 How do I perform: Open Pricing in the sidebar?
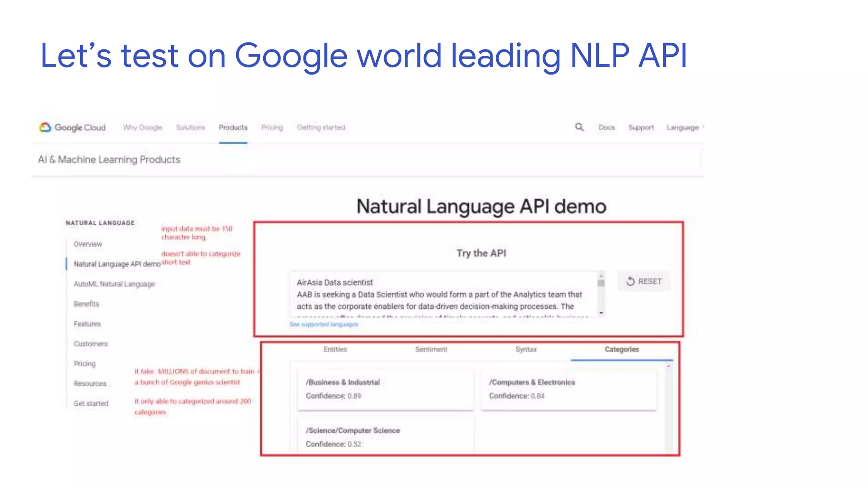(85, 363)
